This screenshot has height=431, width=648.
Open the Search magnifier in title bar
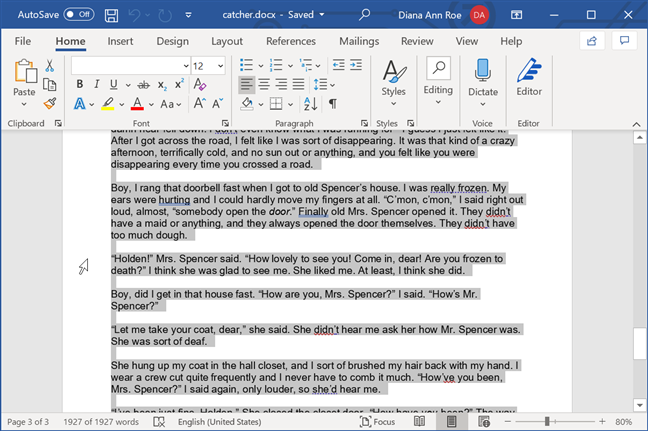pyautogui.click(x=364, y=15)
